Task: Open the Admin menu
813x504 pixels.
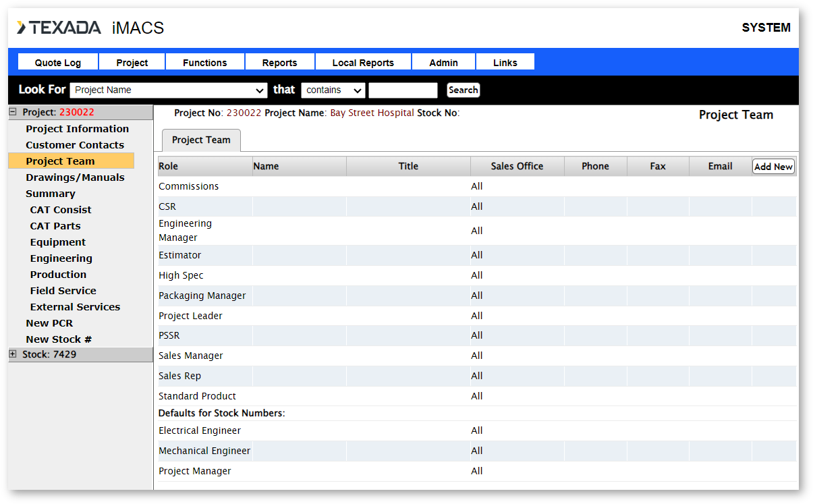Action: [443, 63]
